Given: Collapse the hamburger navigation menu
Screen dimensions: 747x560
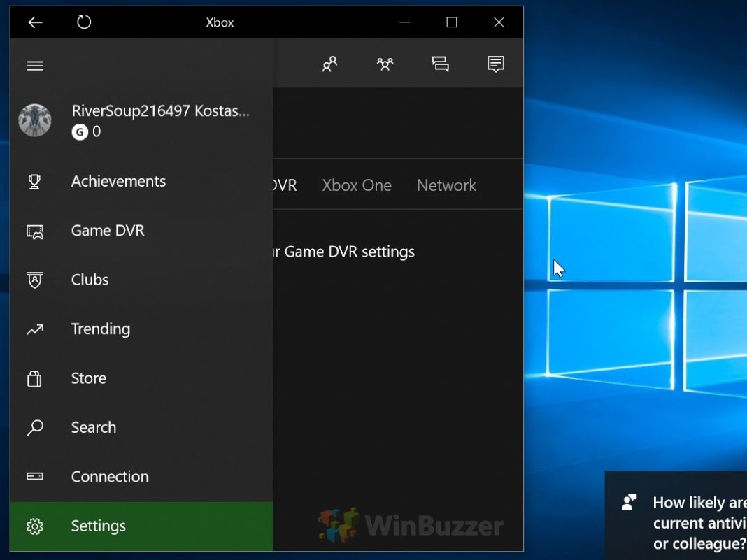Looking at the screenshot, I should pos(35,65).
